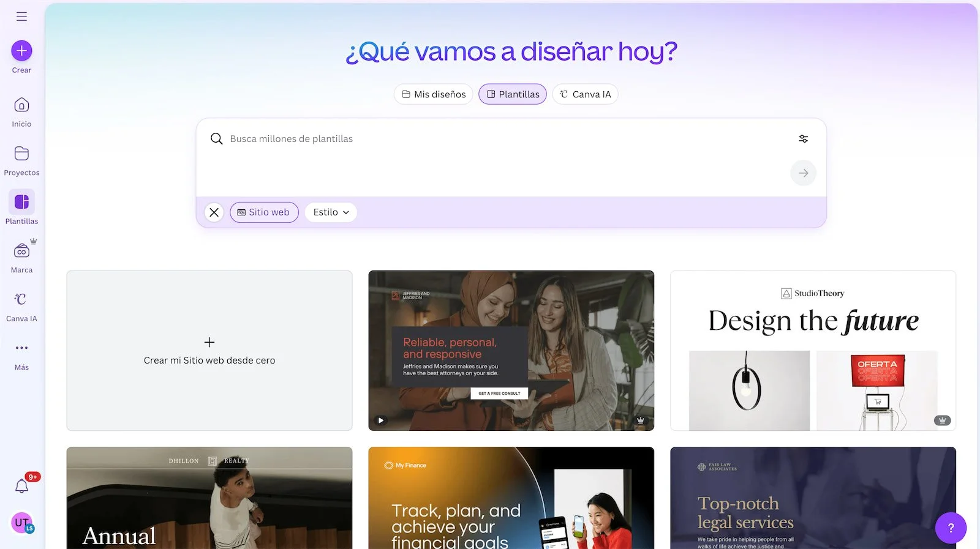Screen dimensions: 980x549
Task: Open Marca brand icon in sidebar
Action: tap(21, 250)
